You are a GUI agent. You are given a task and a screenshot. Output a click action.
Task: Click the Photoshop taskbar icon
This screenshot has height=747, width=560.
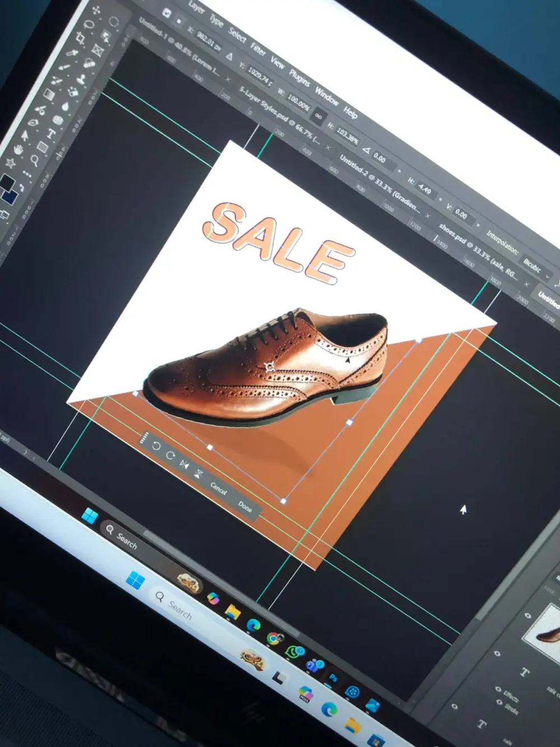tap(333, 678)
